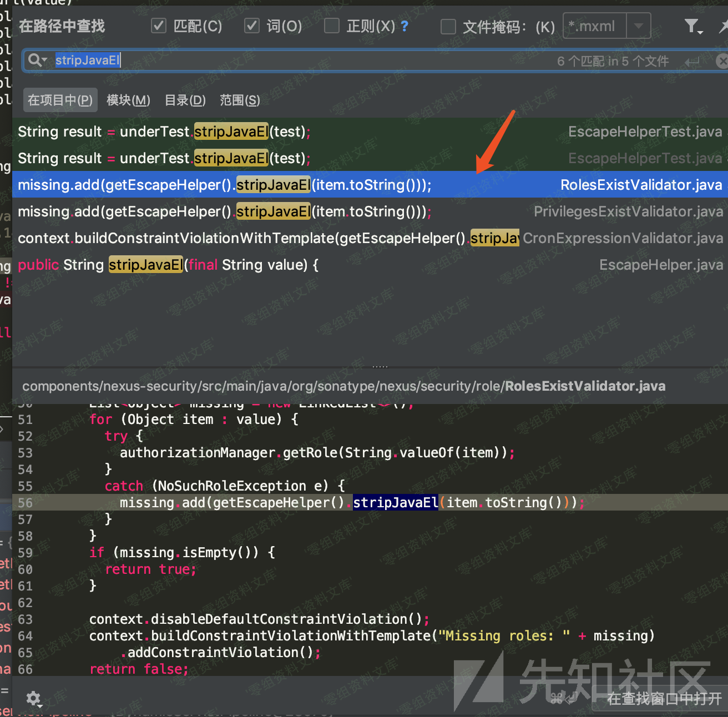Viewport: 728px width, 717px height.
Task: Click the splitter dots above preview path
Action: pos(380,367)
